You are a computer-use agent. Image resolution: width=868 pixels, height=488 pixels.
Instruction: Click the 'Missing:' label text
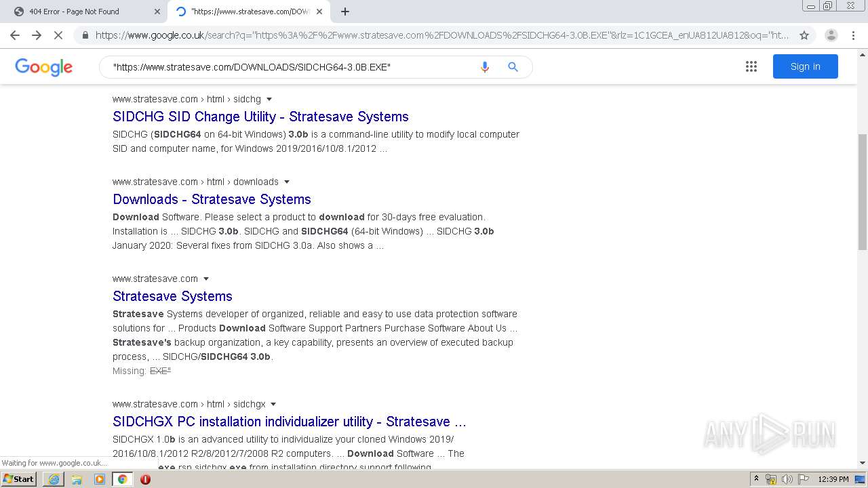click(x=130, y=371)
